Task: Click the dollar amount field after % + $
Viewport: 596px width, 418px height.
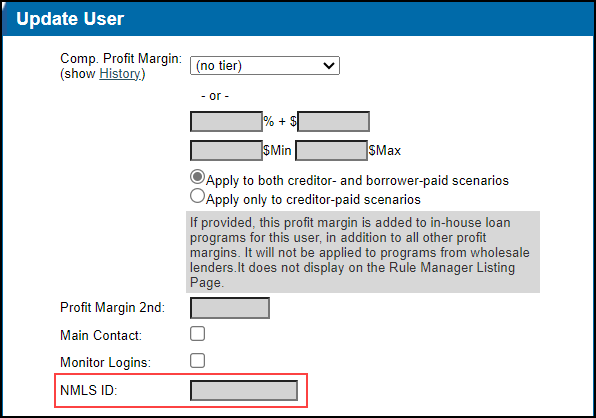Action: [333, 122]
